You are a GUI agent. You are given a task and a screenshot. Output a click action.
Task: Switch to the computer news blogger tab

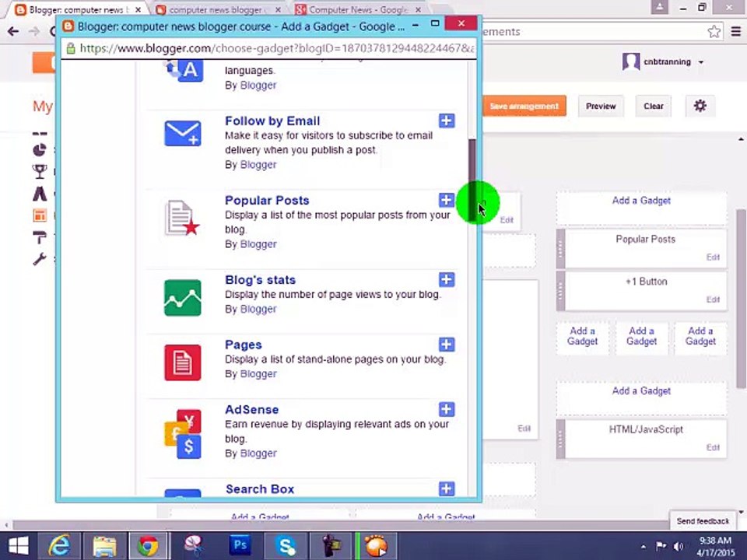(x=218, y=9)
